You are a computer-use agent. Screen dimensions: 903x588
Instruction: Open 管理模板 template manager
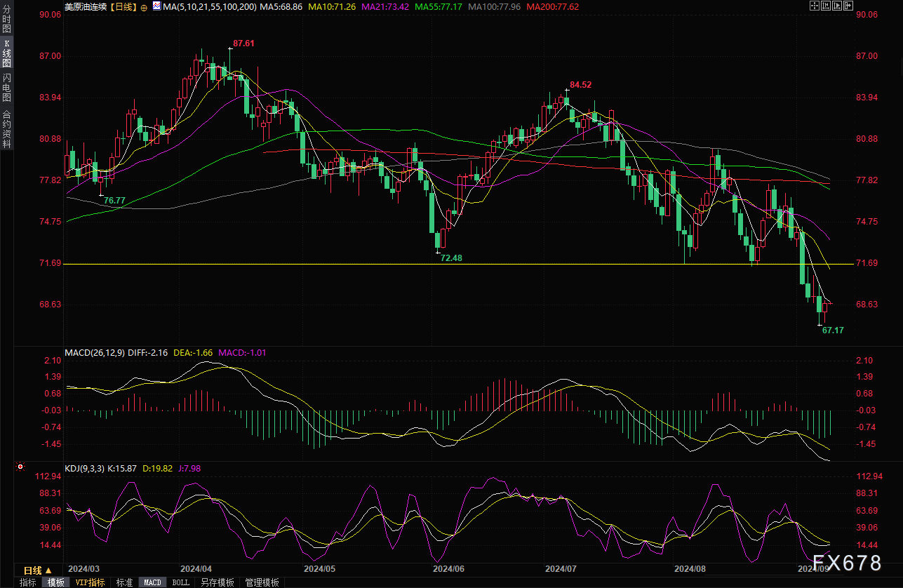click(x=262, y=582)
